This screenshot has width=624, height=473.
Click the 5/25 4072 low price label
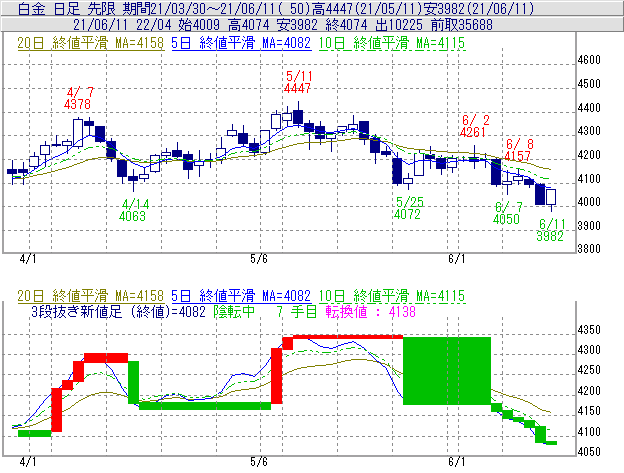pyautogui.click(x=408, y=208)
